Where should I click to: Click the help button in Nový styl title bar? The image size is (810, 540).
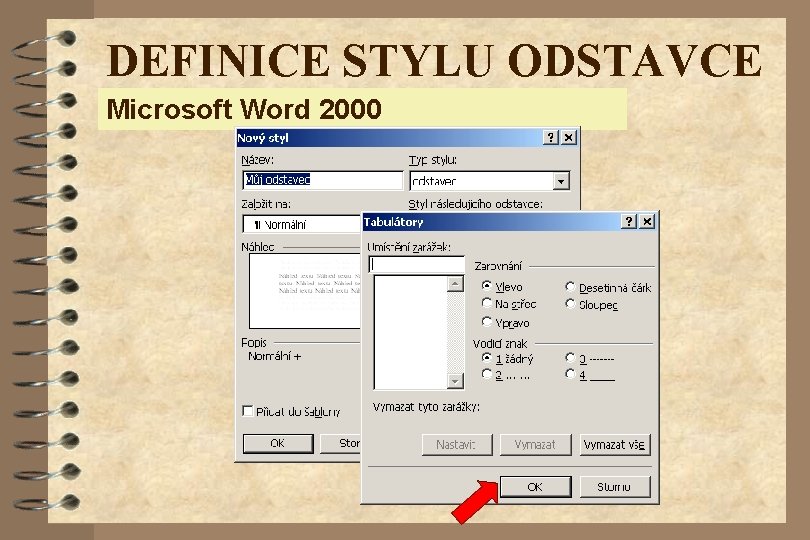coord(551,137)
